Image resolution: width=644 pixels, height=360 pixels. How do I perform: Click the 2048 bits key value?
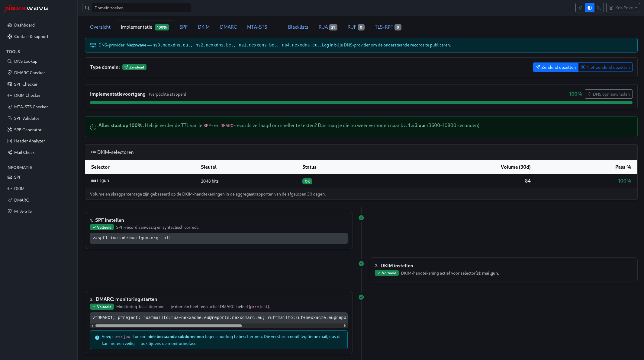tap(210, 181)
